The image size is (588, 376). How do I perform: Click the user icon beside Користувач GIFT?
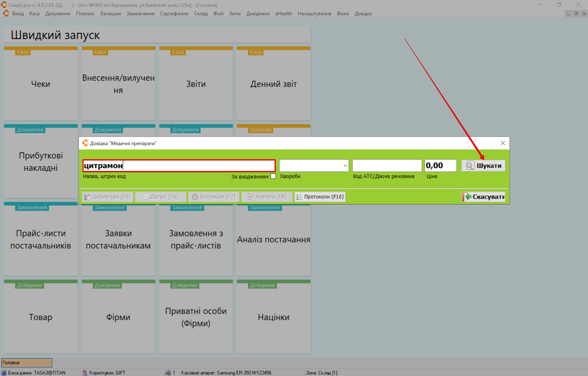tap(85, 372)
